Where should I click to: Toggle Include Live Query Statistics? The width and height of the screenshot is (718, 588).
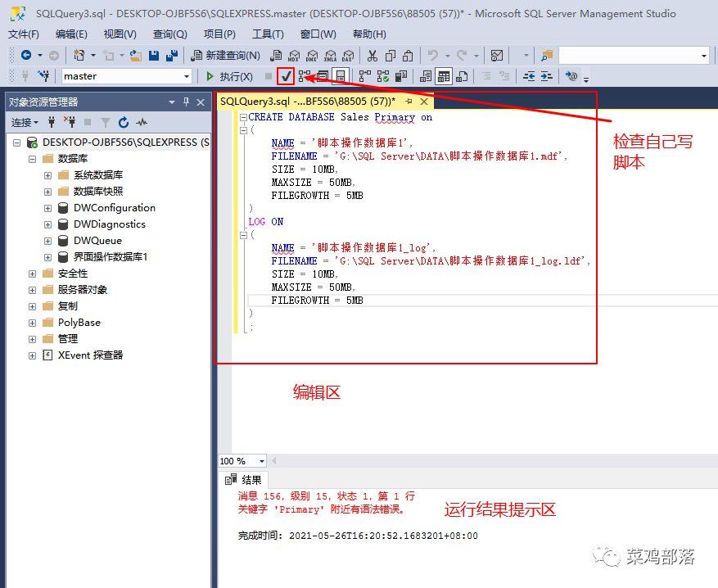pos(383,76)
